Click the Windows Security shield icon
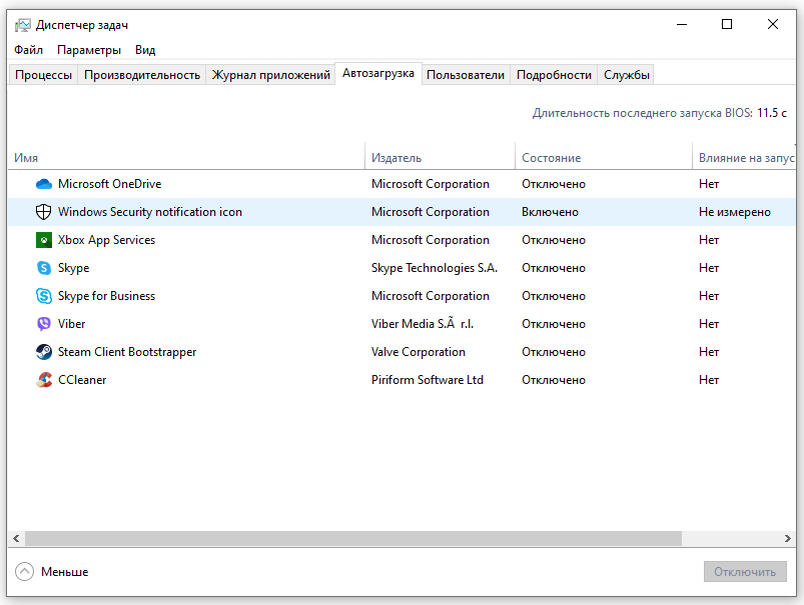Screen dimensions: 804x605 pyautogui.click(x=44, y=212)
